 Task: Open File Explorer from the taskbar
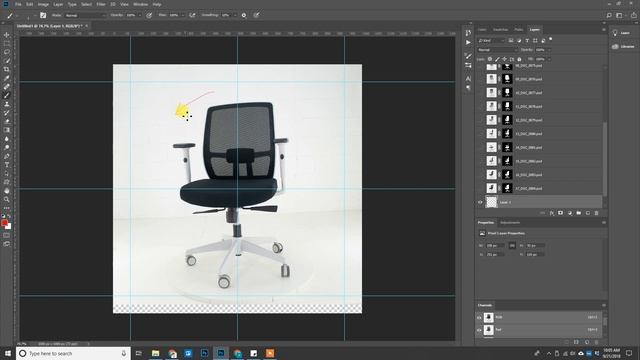(156, 353)
